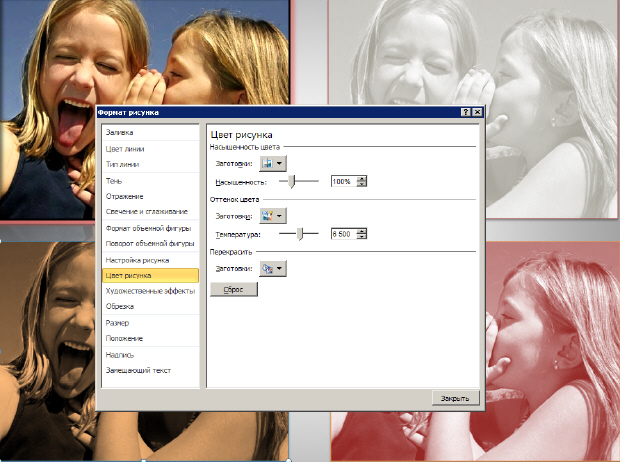Viewport: 620px width, 462px height.
Task: Click the Перекрасить group heading
Action: [231, 252]
